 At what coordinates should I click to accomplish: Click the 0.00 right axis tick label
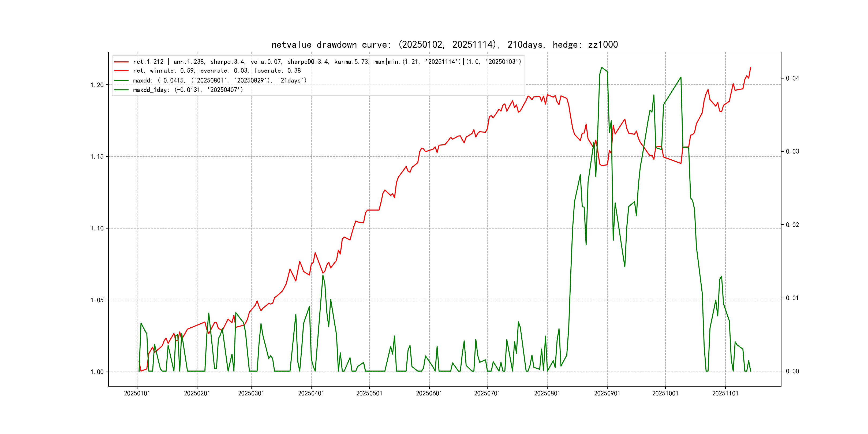[792, 371]
